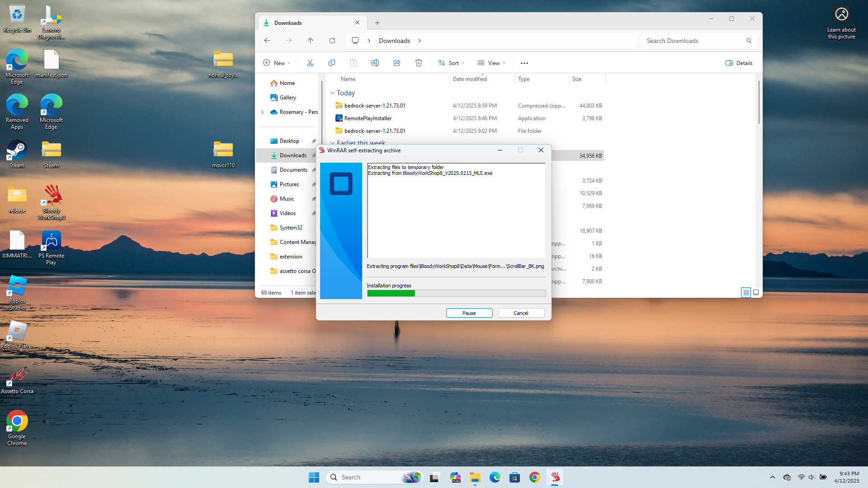868x488 pixels.
Task: Expand breadcrumb chevron after Downloads
Action: [420, 41]
